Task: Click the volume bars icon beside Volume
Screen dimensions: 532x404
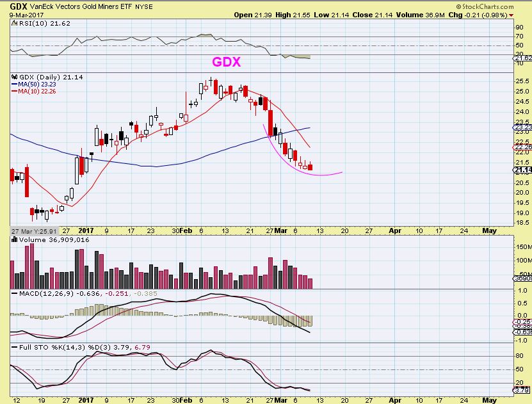Action: pyautogui.click(x=14, y=239)
